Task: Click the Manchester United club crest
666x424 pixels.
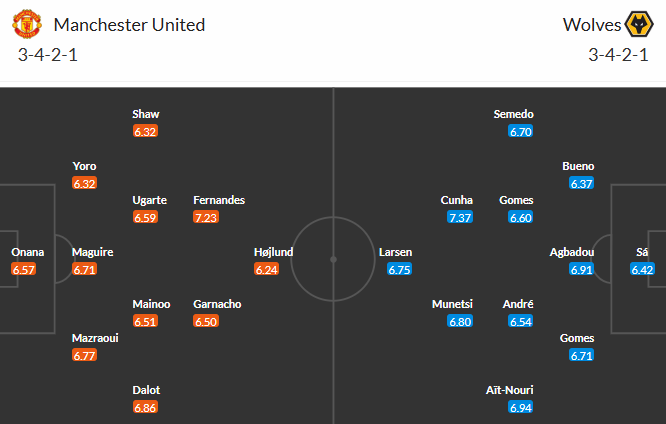Action: [x=30, y=24]
